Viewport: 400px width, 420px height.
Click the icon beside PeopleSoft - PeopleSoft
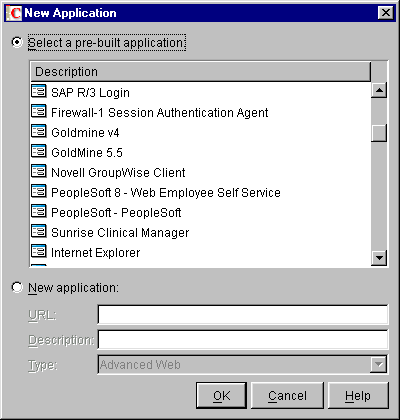[x=39, y=211]
